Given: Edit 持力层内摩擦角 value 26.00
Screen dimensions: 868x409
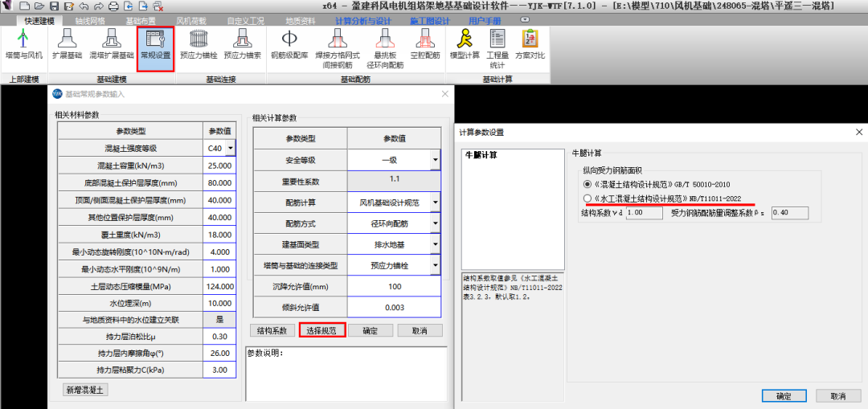Looking at the screenshot, I should [219, 353].
